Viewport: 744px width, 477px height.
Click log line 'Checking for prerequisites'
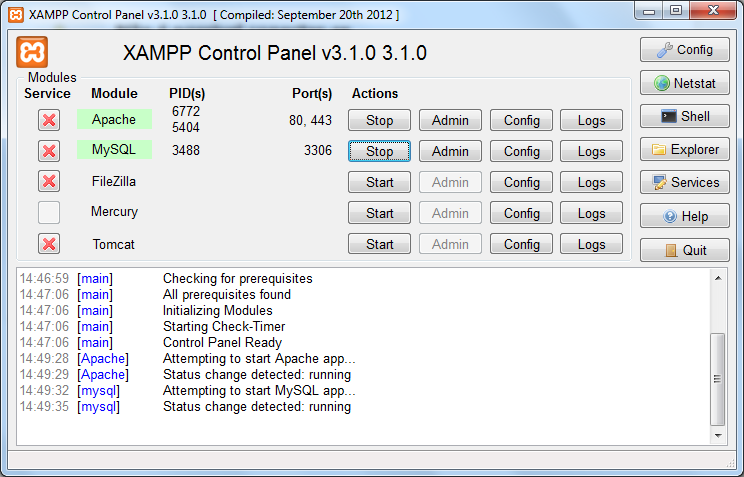[x=238, y=278]
